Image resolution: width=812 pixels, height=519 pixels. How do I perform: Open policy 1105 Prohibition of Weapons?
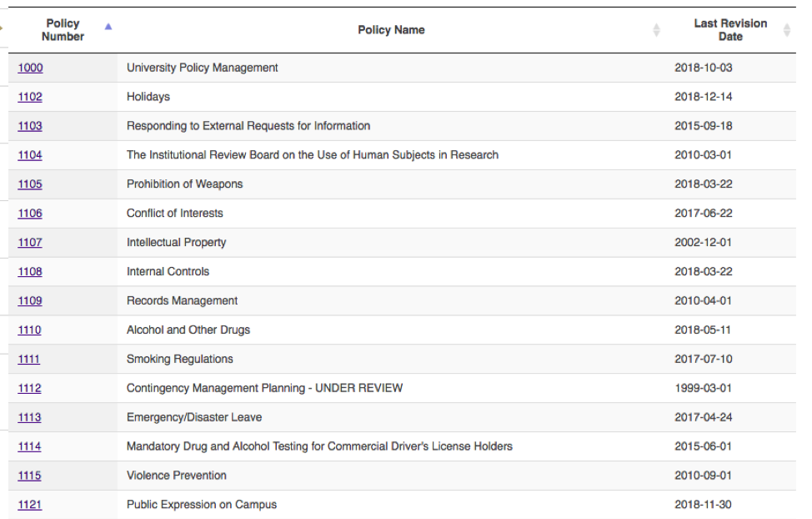click(30, 184)
